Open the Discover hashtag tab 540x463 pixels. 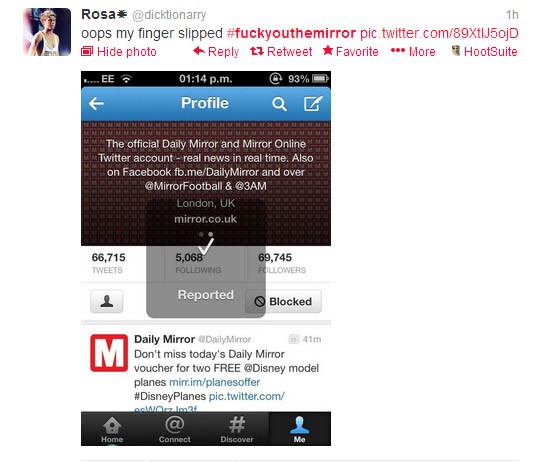click(x=237, y=429)
